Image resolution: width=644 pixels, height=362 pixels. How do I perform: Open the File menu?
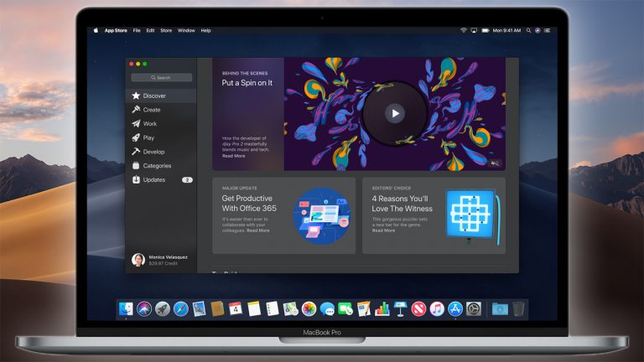point(137,30)
